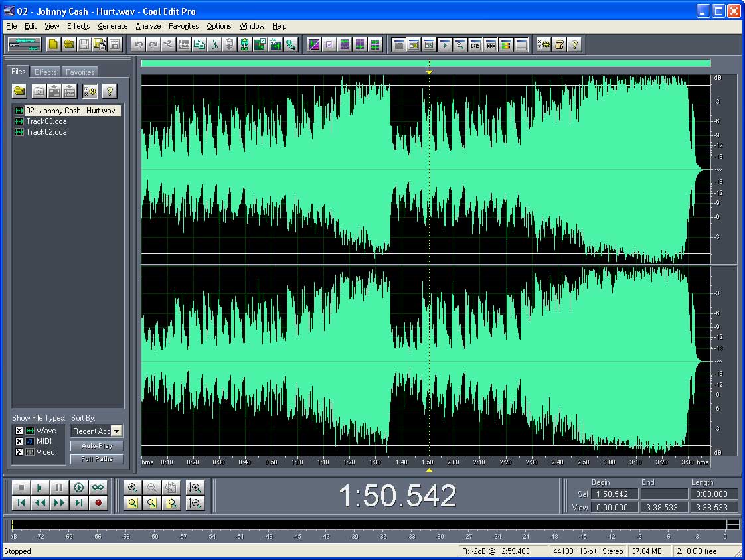This screenshot has width=745, height=560.
Task: Open the Analyze menu
Action: (x=148, y=26)
